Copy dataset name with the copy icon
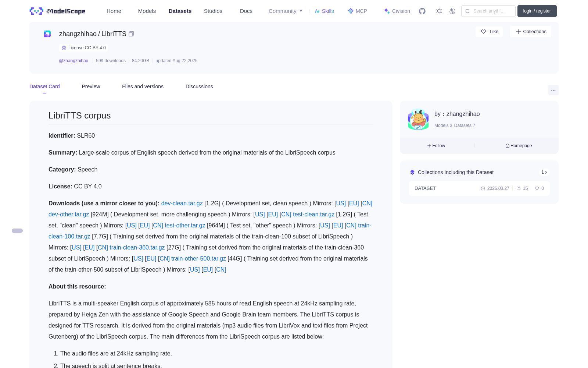This screenshot has height=368, width=588. coord(131,34)
